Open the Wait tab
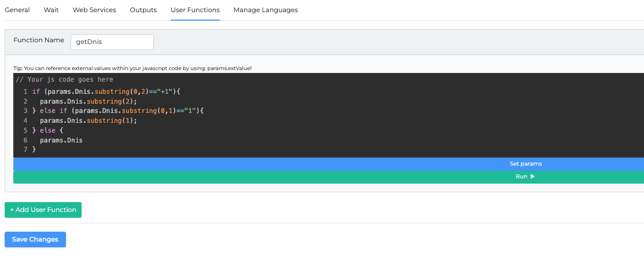The width and height of the screenshot is (644, 256). coord(51,10)
